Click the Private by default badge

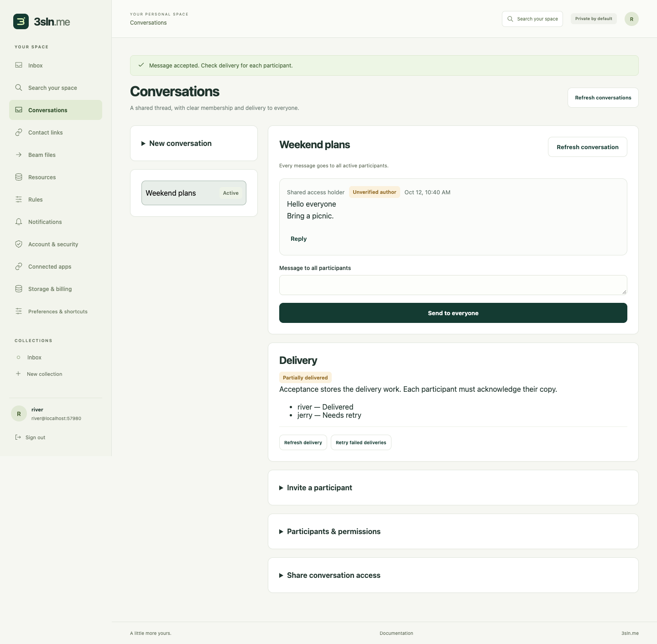594,19
